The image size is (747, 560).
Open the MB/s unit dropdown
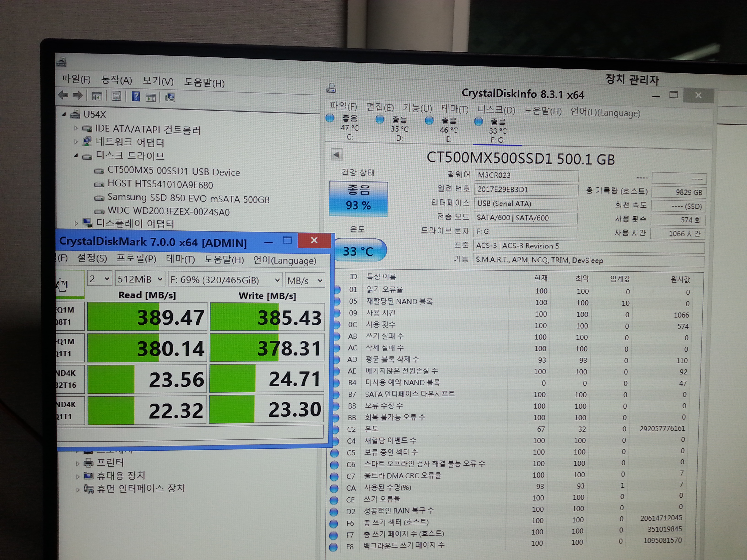click(305, 280)
